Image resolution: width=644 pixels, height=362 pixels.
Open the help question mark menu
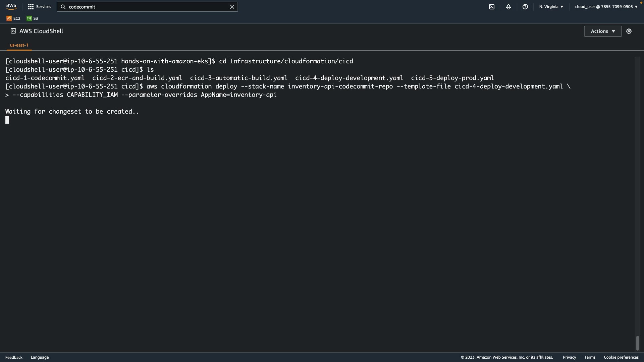click(x=525, y=7)
